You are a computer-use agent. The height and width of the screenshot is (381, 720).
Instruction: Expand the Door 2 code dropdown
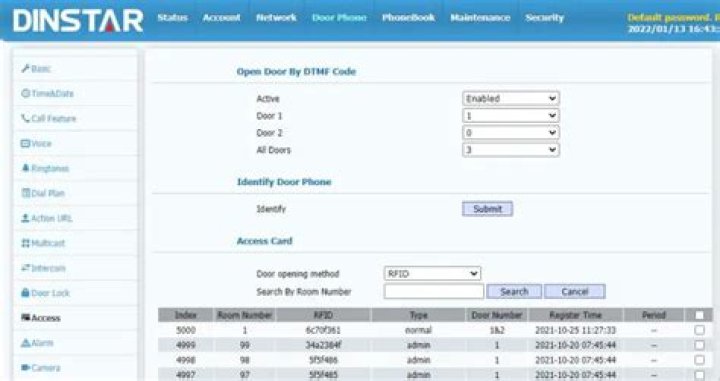(511, 133)
